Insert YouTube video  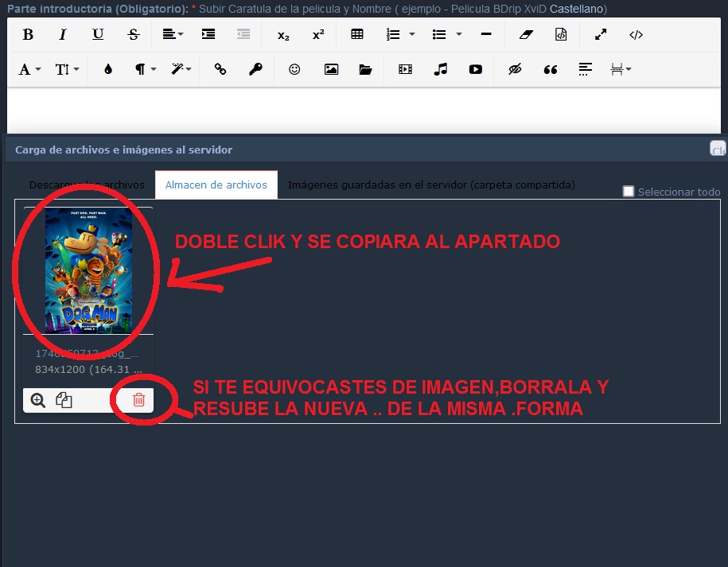[x=476, y=70]
